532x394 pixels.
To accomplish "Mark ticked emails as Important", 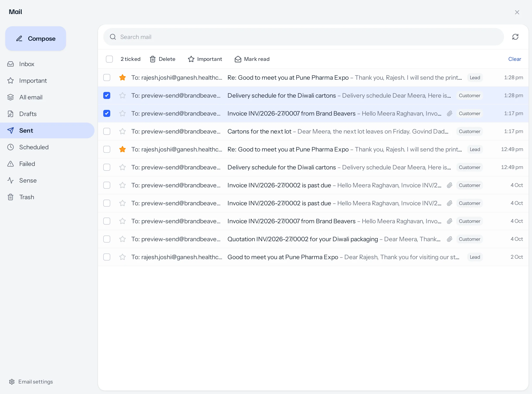I will click(205, 59).
